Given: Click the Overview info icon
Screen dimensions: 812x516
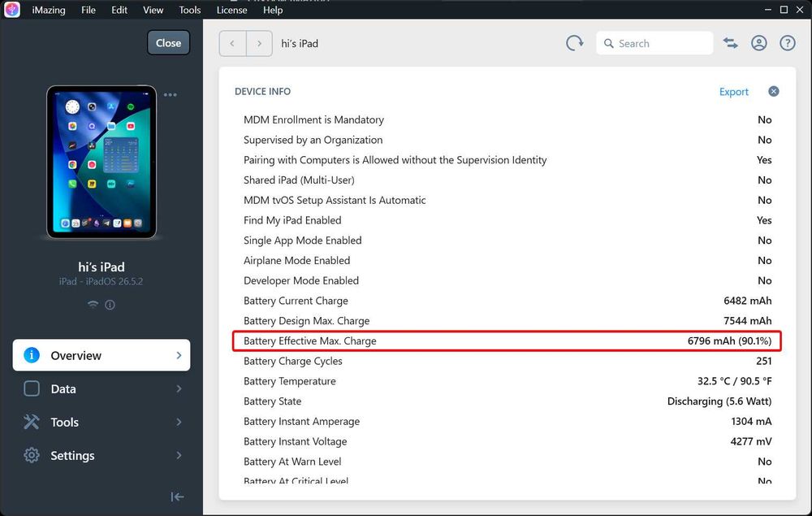Looking at the screenshot, I should 32,355.
